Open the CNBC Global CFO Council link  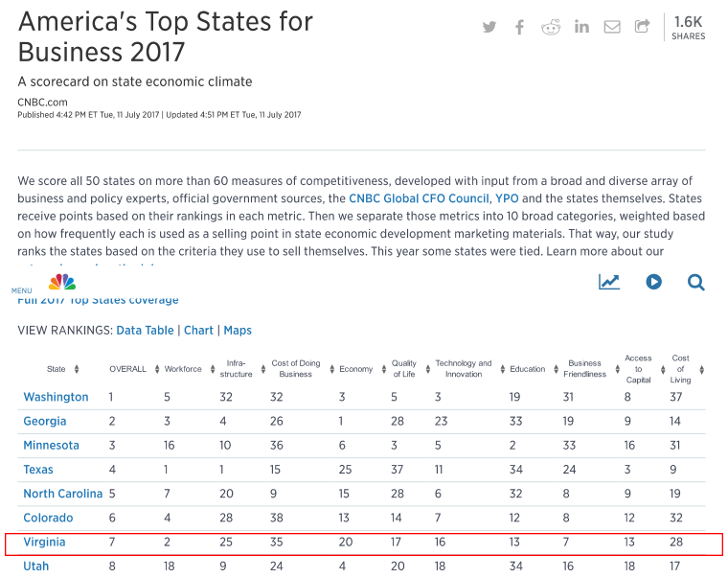[419, 198]
